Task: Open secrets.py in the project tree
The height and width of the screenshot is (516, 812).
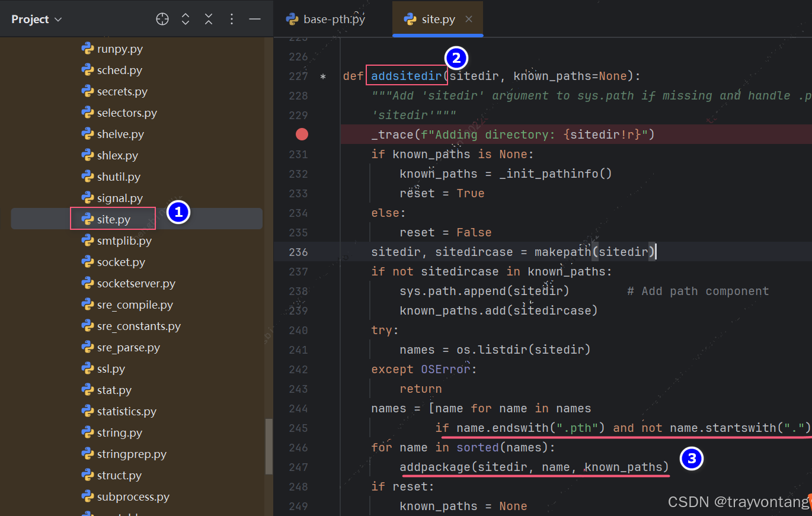Action: coord(114,92)
